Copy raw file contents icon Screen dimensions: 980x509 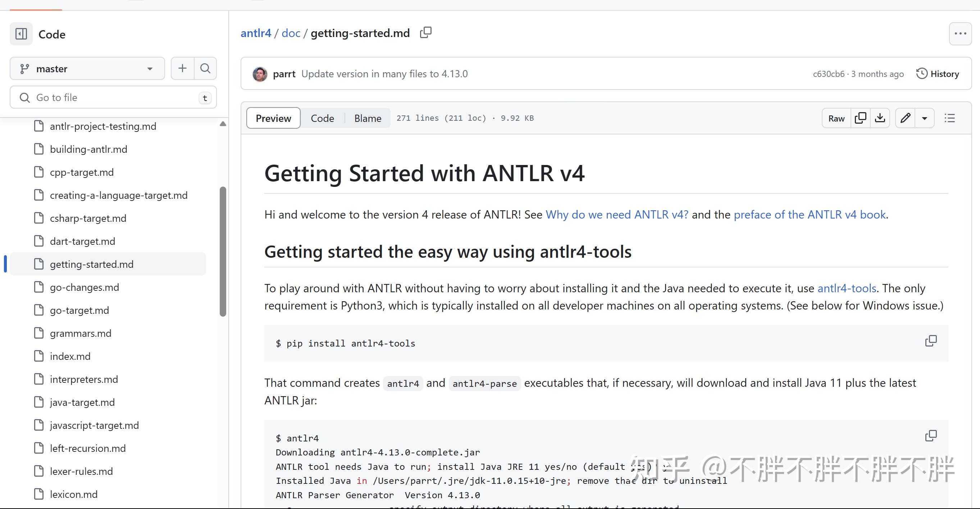860,118
